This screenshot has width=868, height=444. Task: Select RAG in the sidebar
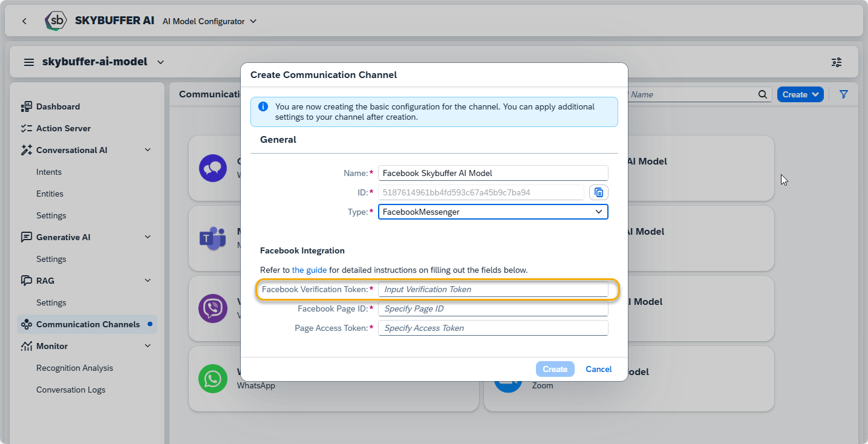(45, 281)
